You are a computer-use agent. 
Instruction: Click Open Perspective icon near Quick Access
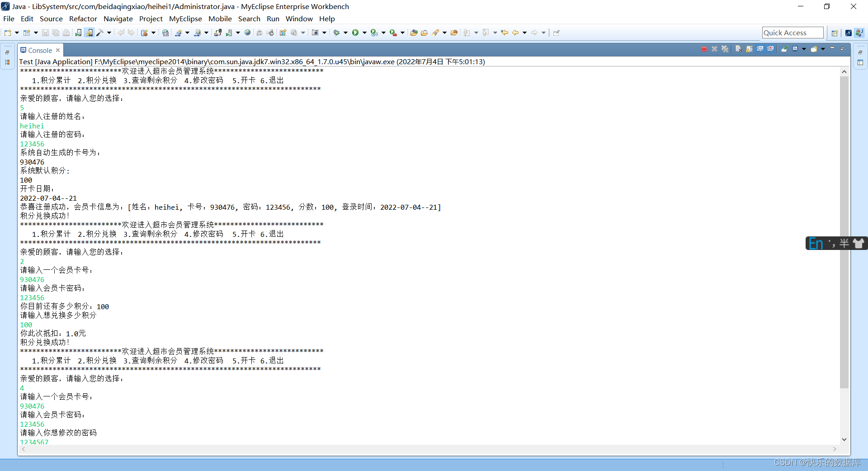click(835, 33)
